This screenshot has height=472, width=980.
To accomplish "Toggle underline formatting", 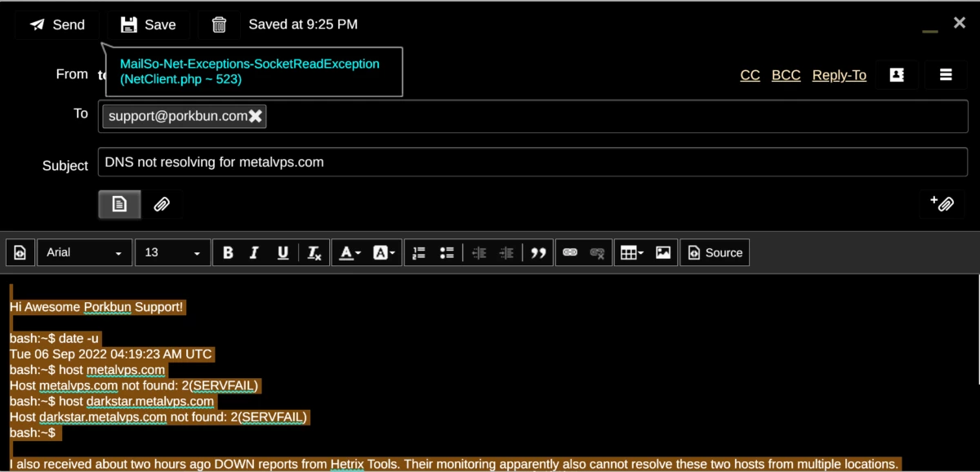I will tap(283, 253).
